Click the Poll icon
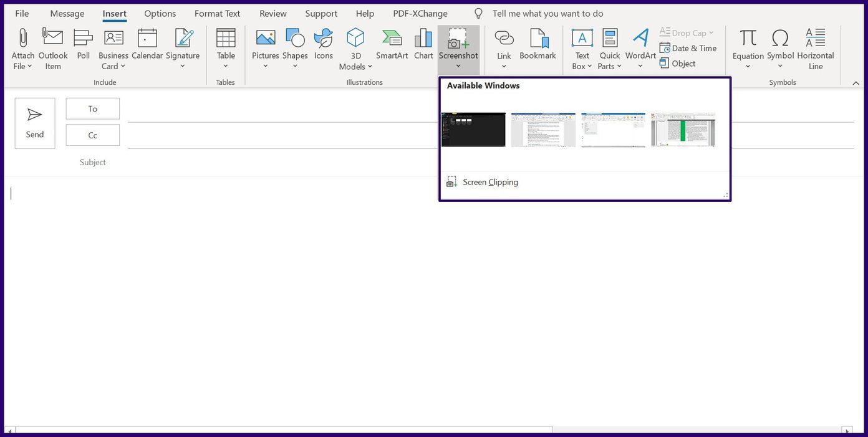This screenshot has width=868, height=437. click(x=83, y=37)
